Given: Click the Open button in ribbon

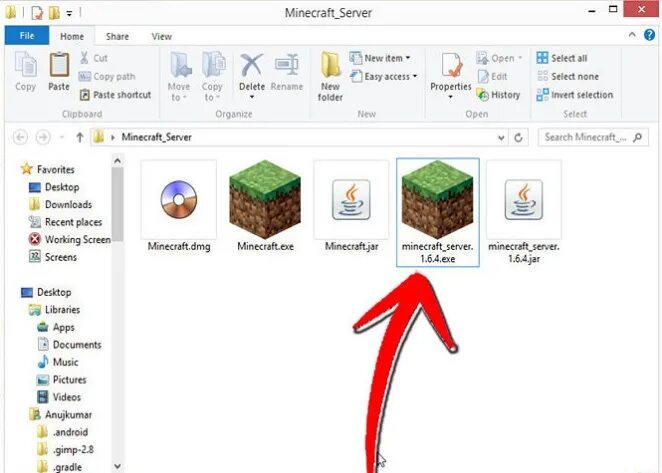Looking at the screenshot, I should [x=499, y=58].
